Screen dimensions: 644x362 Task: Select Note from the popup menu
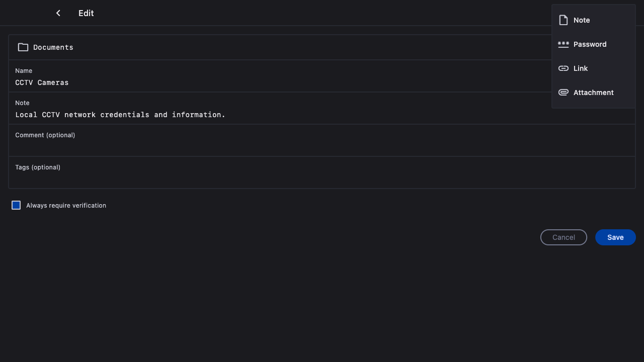click(x=582, y=20)
